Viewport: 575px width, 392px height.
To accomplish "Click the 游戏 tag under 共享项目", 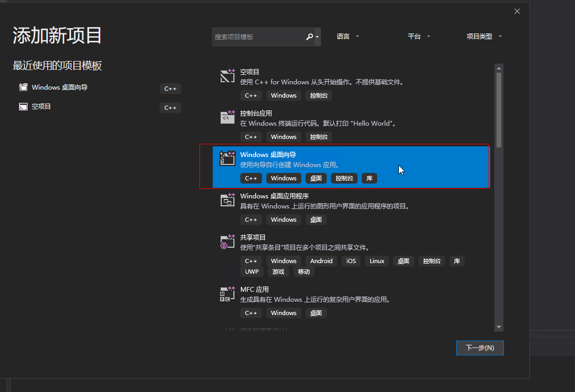I will [278, 272].
